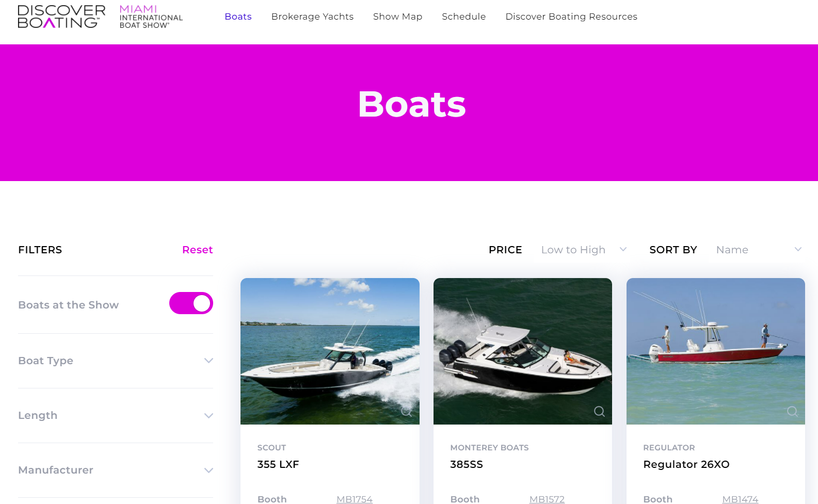Expand the Length filter
The height and width of the screenshot is (504, 818).
(116, 415)
